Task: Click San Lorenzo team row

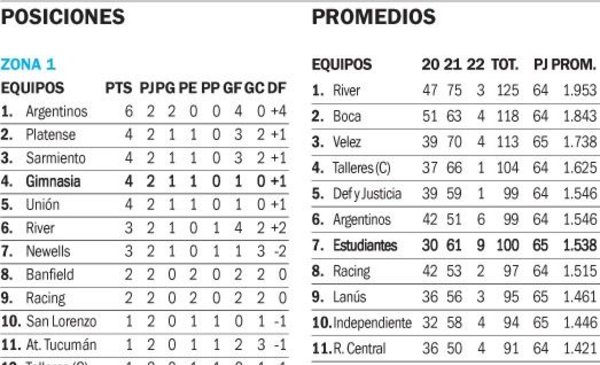Action: click(x=144, y=321)
